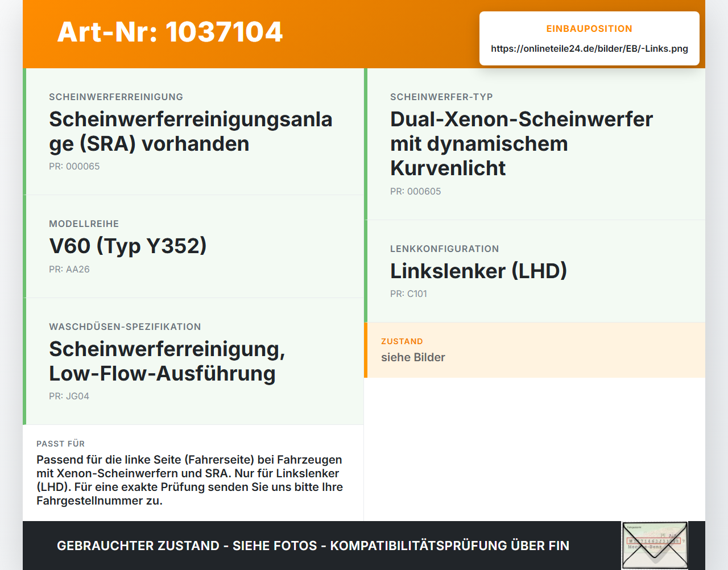Viewport: 728px width, 570px height.
Task: Click the PR: AA26 code label
Action: point(69,269)
